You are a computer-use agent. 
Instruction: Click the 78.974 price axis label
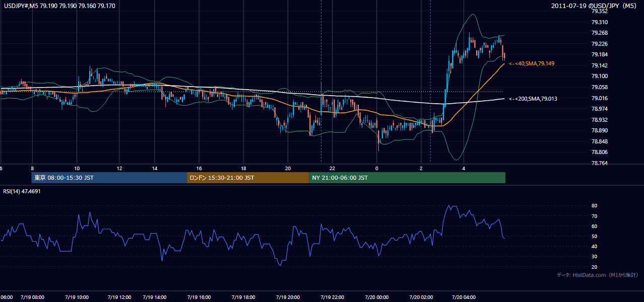click(600, 109)
